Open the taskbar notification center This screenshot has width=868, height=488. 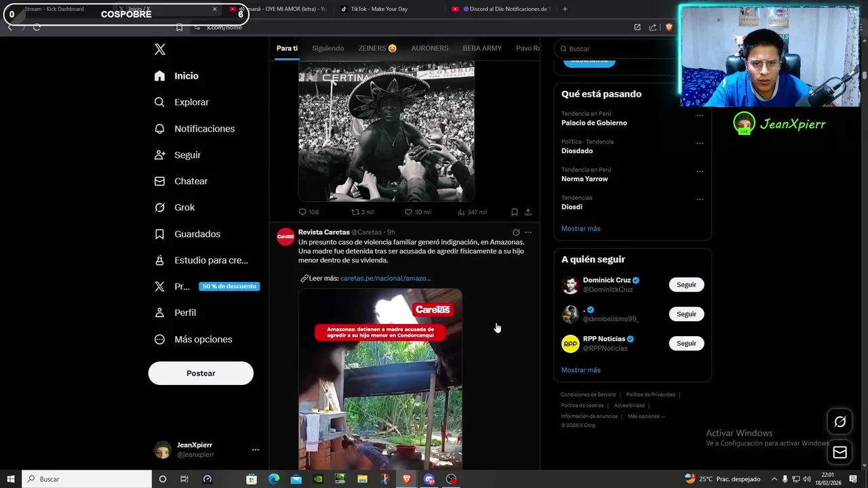(853, 479)
